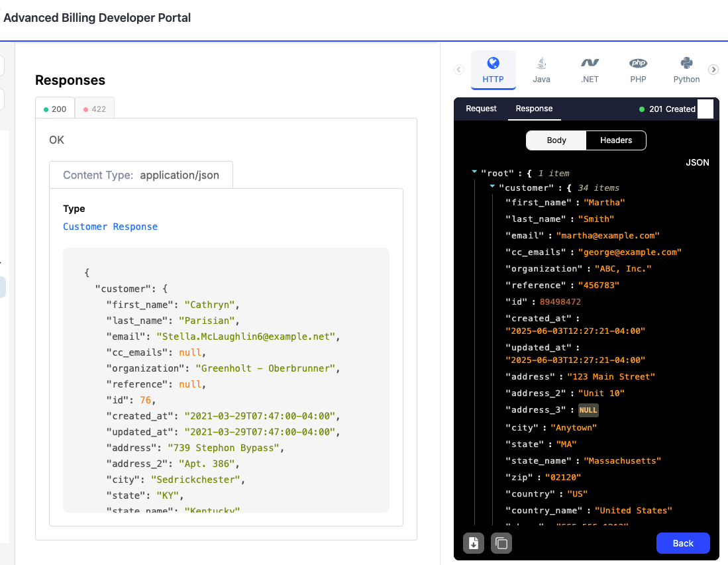Click the NULL badge for address_3
The image size is (728, 565).
pos(588,410)
